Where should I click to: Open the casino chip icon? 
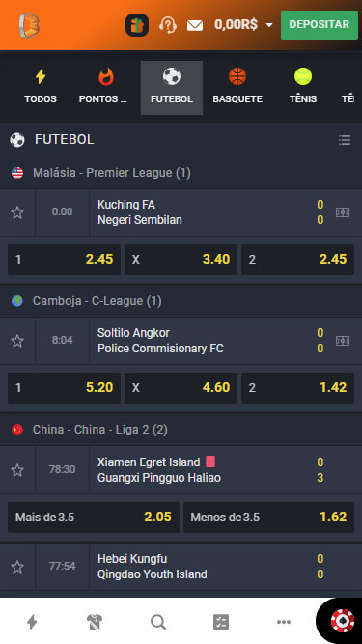pos(343,621)
